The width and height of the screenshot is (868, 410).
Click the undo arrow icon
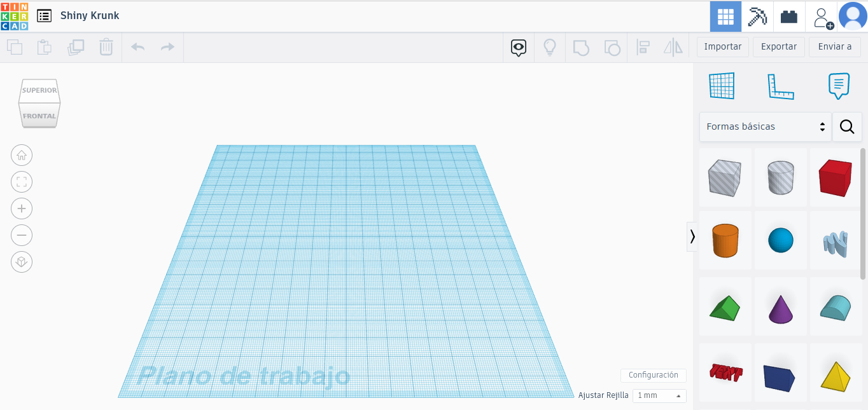137,46
